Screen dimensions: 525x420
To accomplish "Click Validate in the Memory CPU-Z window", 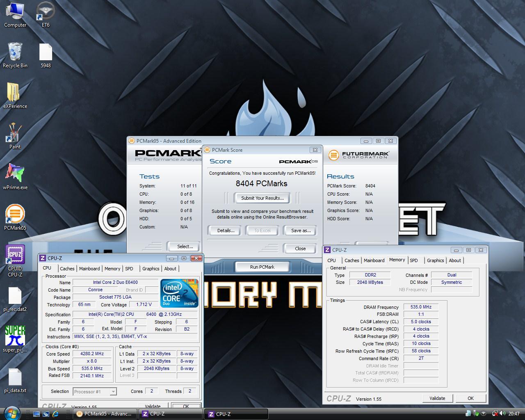I will point(437,398).
